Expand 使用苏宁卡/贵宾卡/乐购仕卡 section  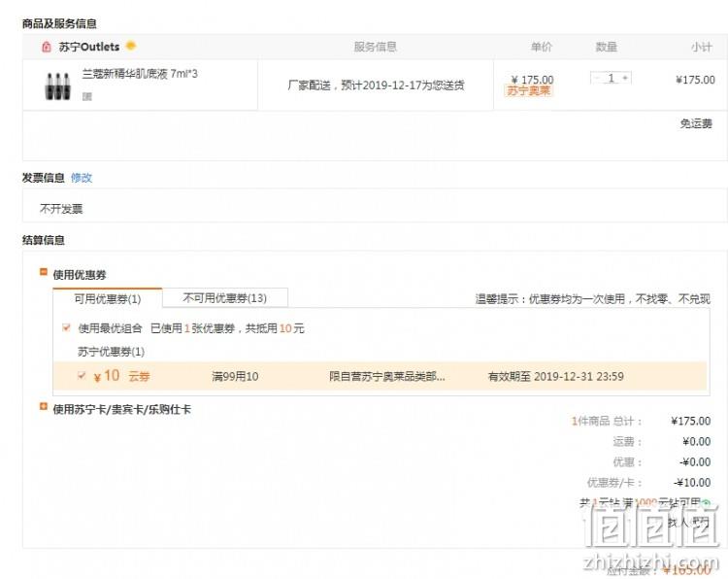tap(44, 407)
